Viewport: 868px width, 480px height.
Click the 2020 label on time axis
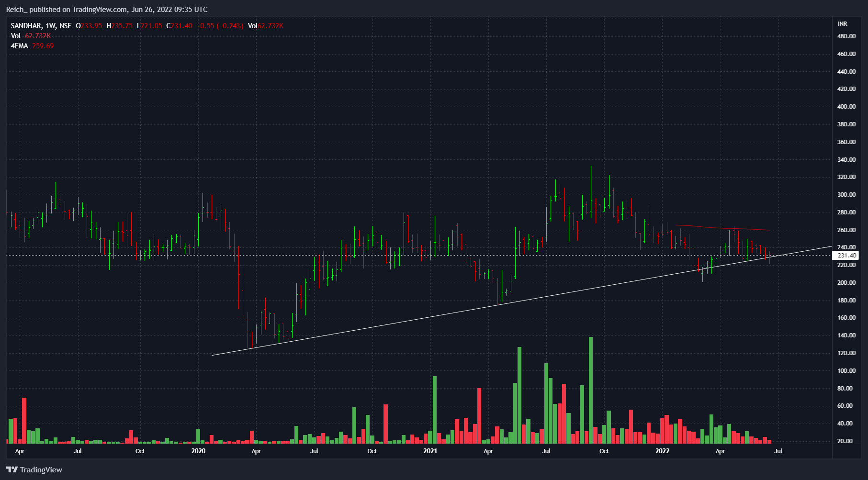[198, 451]
